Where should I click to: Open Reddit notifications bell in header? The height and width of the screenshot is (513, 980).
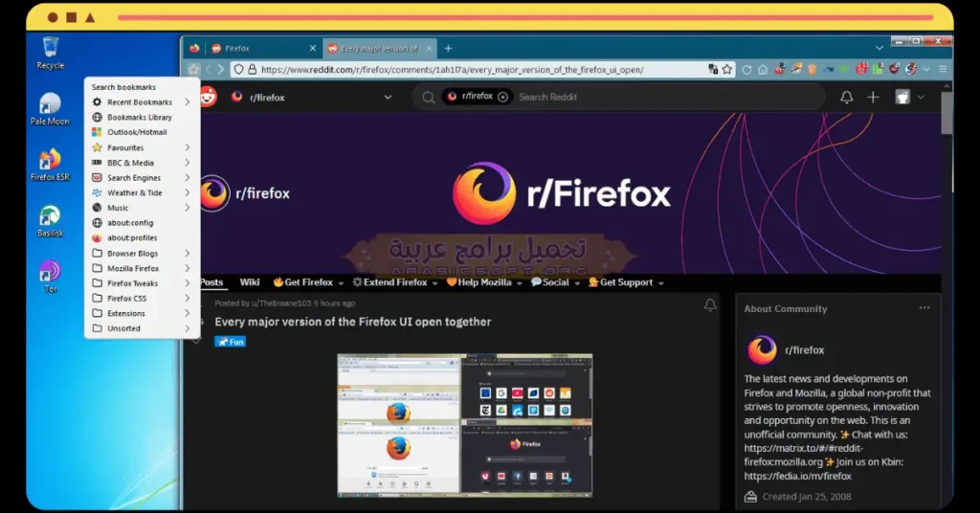pyautogui.click(x=846, y=97)
